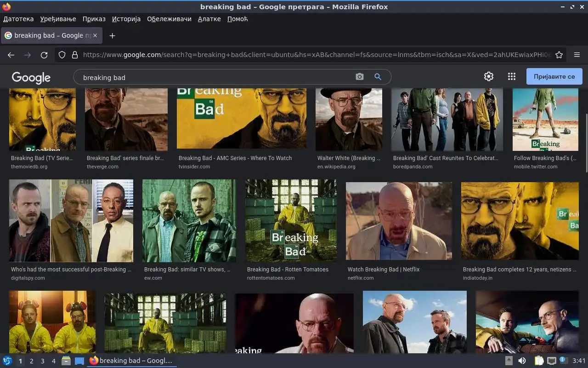Open the Breaking Bad - AMC Series thumbnail
The width and height of the screenshot is (588, 368).
click(x=242, y=119)
